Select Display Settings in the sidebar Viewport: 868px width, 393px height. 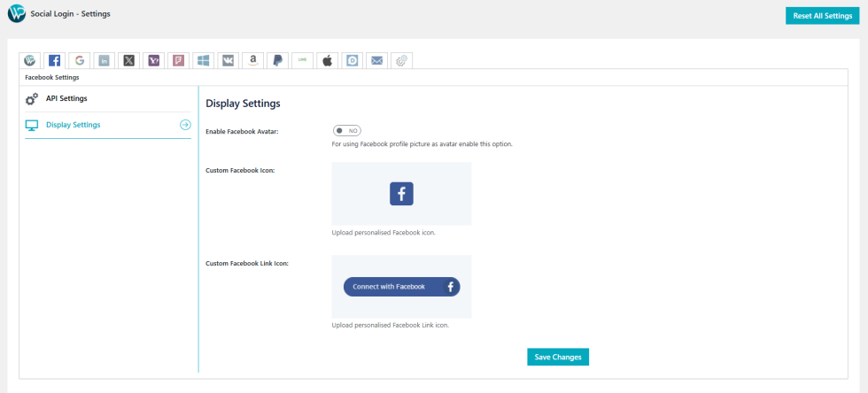(x=73, y=125)
